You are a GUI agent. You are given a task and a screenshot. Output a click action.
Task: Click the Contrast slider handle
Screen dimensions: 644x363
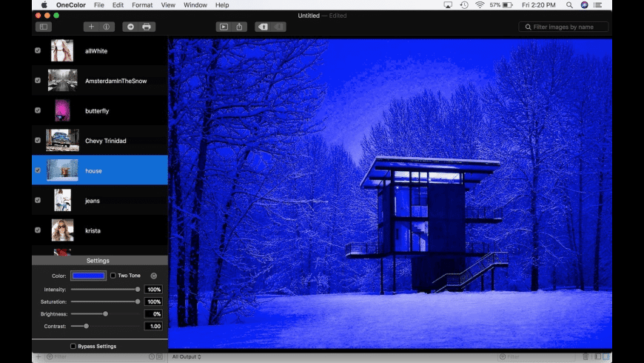(x=87, y=326)
